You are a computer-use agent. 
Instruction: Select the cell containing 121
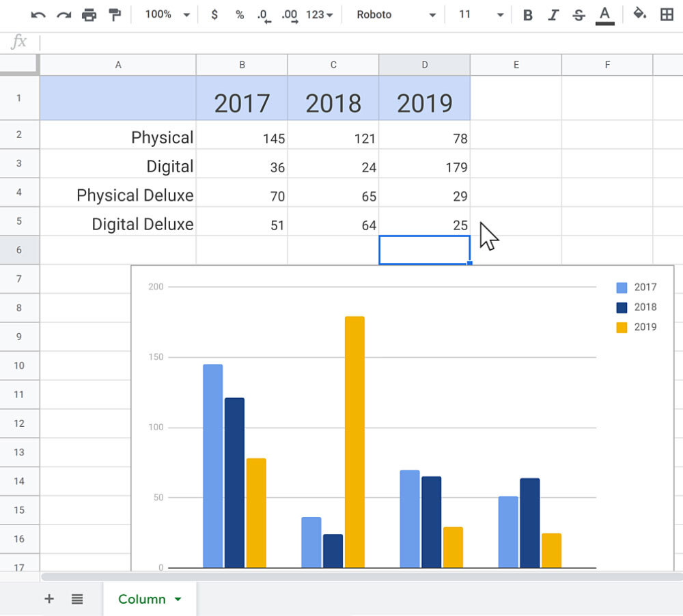coord(333,135)
